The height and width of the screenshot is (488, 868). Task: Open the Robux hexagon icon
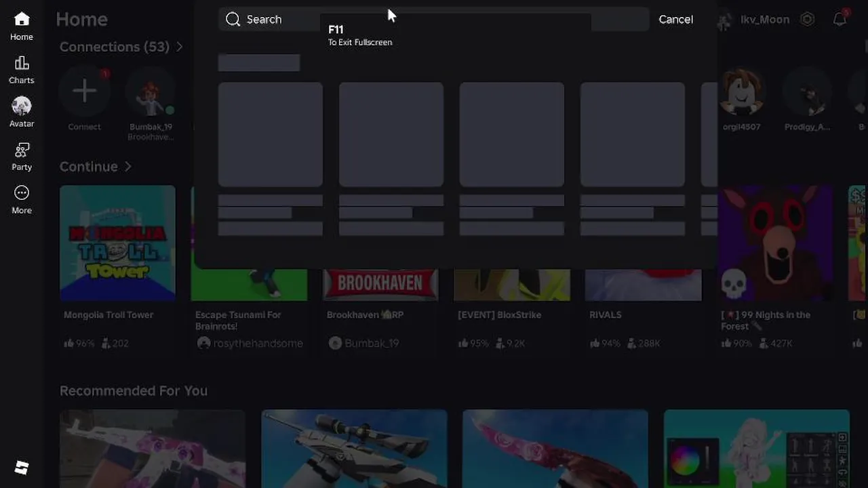click(x=807, y=19)
